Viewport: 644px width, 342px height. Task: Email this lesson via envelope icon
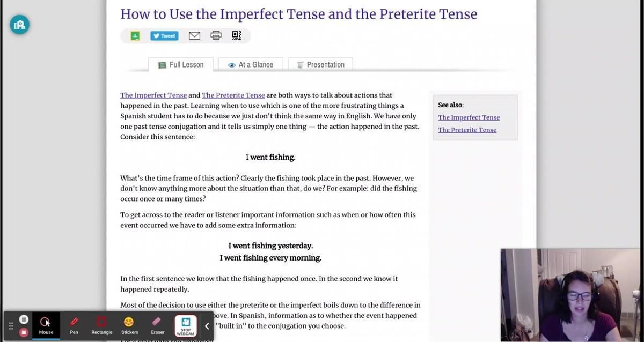click(194, 36)
